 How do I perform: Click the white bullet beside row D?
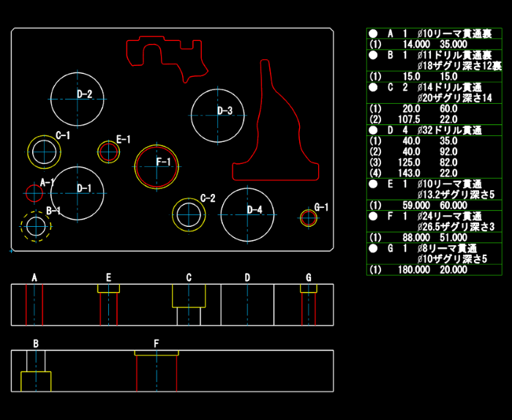click(373, 130)
